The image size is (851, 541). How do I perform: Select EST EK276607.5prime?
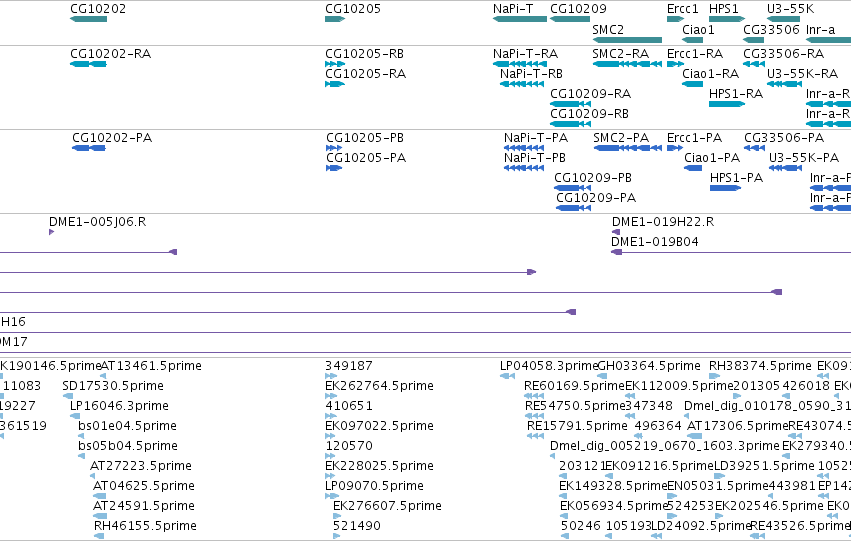tap(336, 517)
